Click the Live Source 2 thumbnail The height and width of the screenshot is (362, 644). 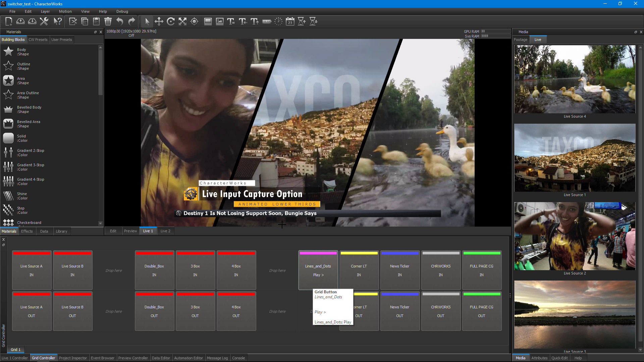[575, 236]
